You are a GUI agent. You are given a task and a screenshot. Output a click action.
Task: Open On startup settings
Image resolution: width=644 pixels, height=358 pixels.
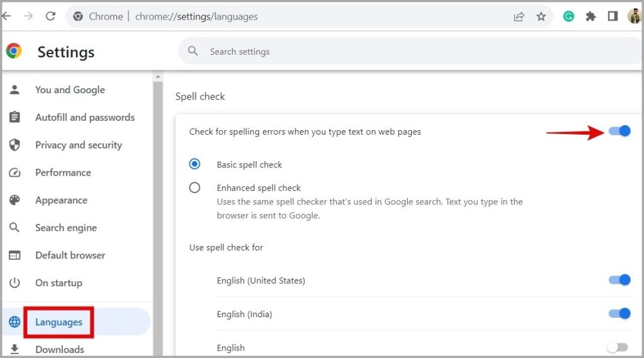(x=58, y=282)
